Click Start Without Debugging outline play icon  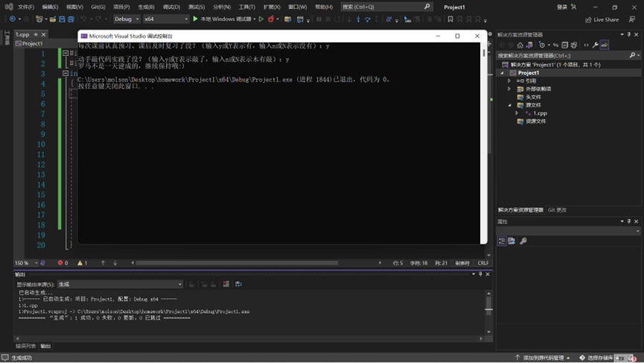coord(261,19)
